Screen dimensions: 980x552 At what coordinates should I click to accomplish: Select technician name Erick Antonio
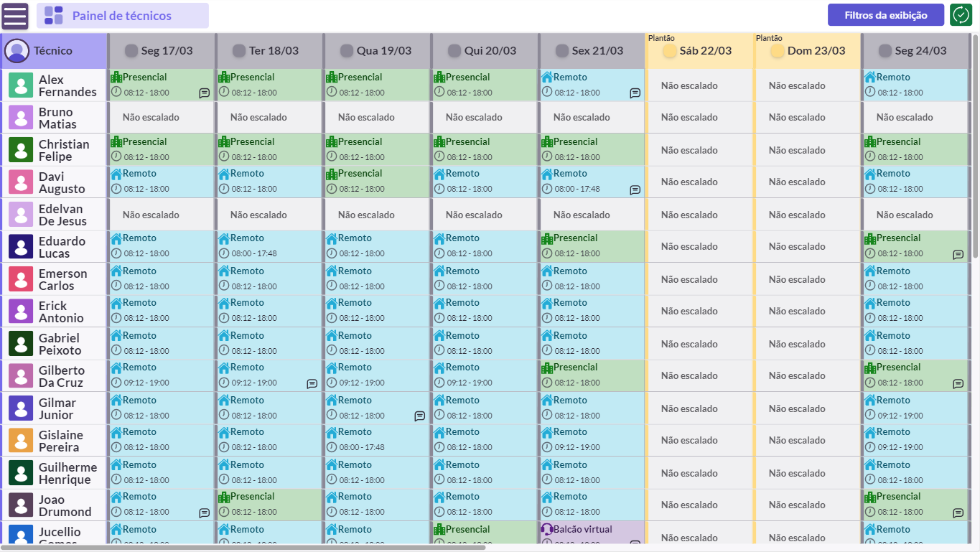[x=61, y=312]
